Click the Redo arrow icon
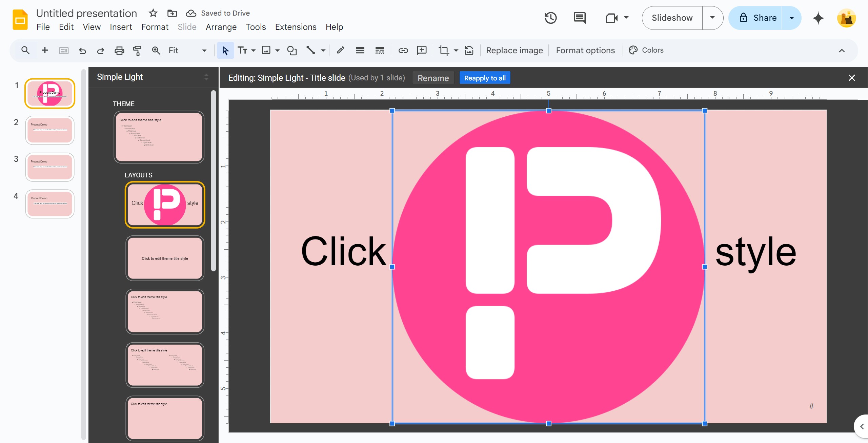Image resolution: width=868 pixels, height=443 pixels. click(x=100, y=51)
